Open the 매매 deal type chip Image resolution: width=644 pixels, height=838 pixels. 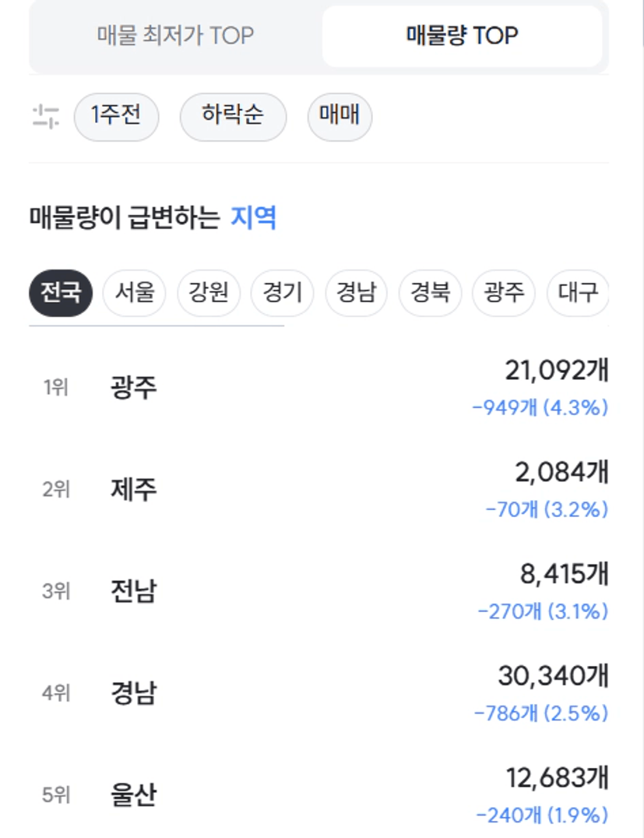[340, 117]
